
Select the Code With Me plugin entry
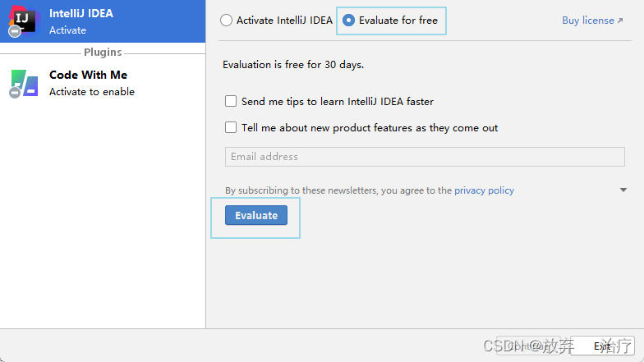pyautogui.click(x=103, y=83)
